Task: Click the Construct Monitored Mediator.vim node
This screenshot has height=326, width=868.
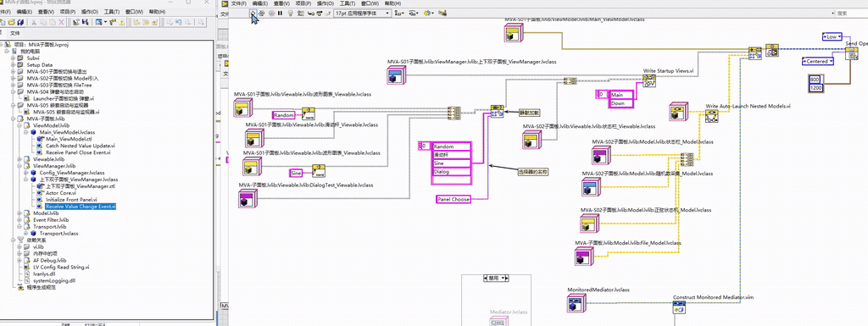Action: [679, 307]
